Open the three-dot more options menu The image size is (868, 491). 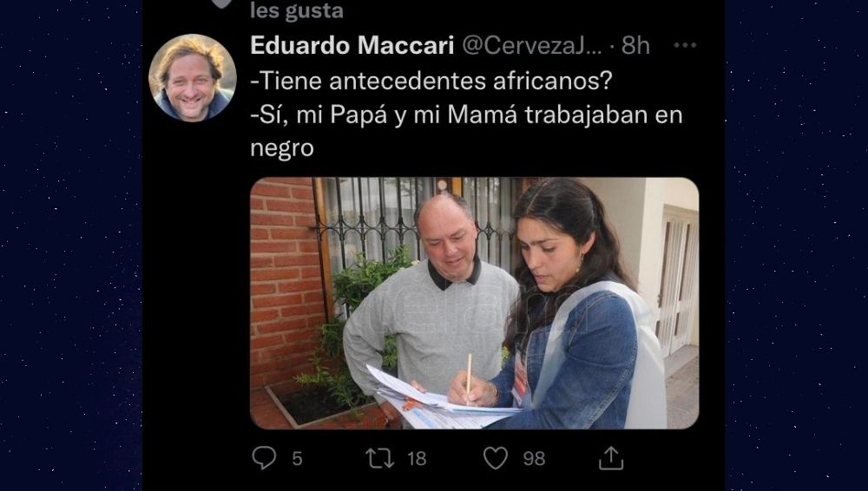click(685, 45)
